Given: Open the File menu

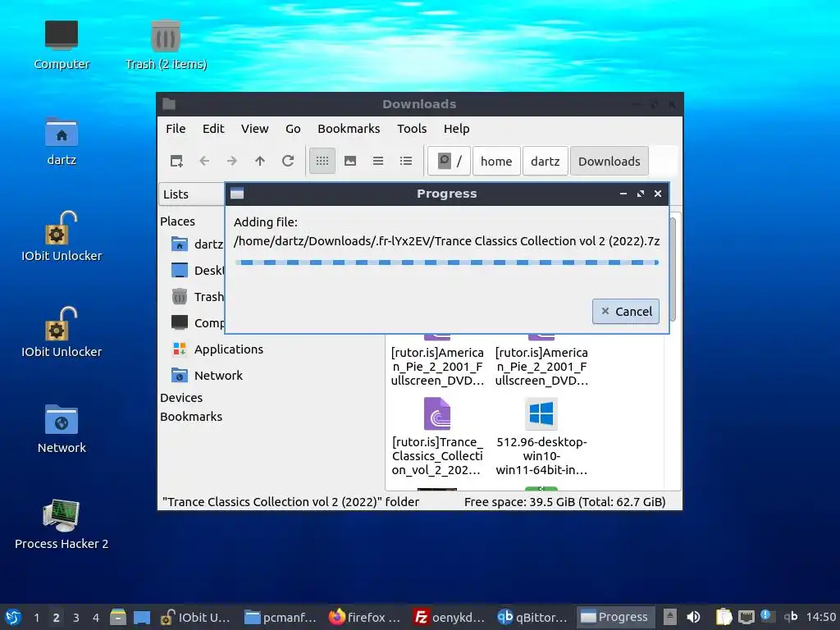Looking at the screenshot, I should tap(176, 129).
